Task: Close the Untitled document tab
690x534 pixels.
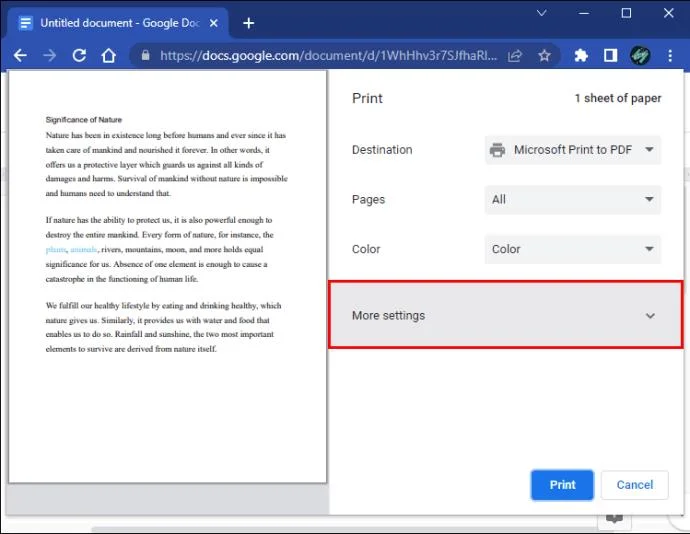Action: (213, 23)
